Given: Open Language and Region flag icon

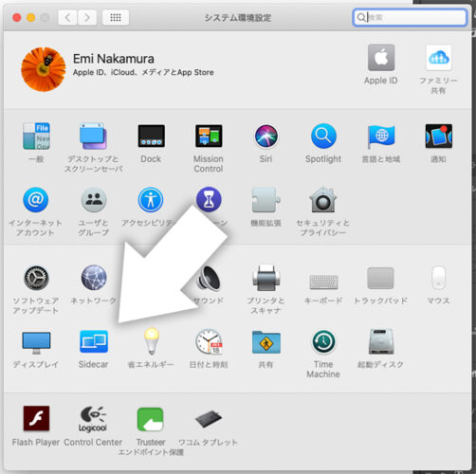Looking at the screenshot, I should pos(381,137).
